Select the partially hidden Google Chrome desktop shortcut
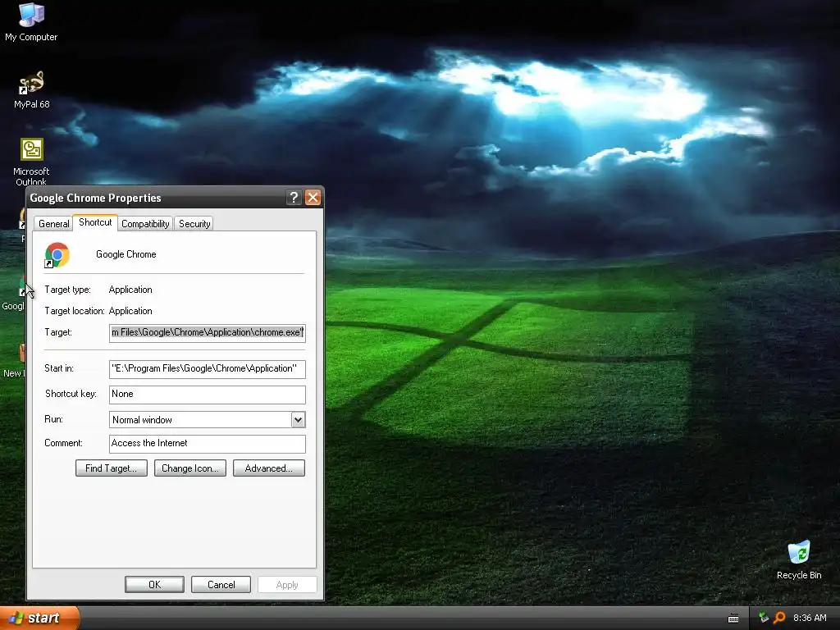Screen dimensions: 840x630 click(13, 294)
